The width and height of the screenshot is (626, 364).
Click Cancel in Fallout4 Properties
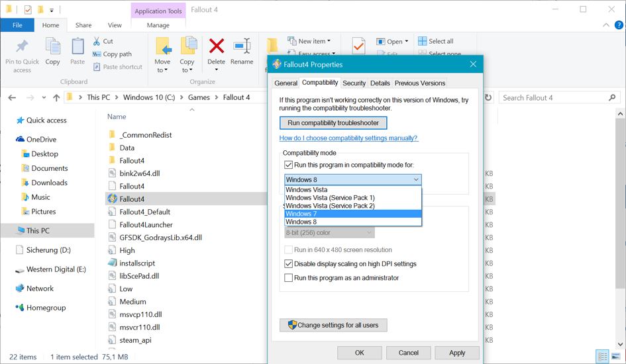[409, 353]
